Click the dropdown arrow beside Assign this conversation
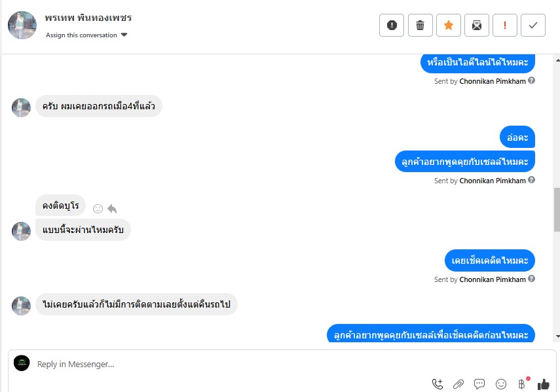This screenshot has height=392, width=560. (124, 35)
